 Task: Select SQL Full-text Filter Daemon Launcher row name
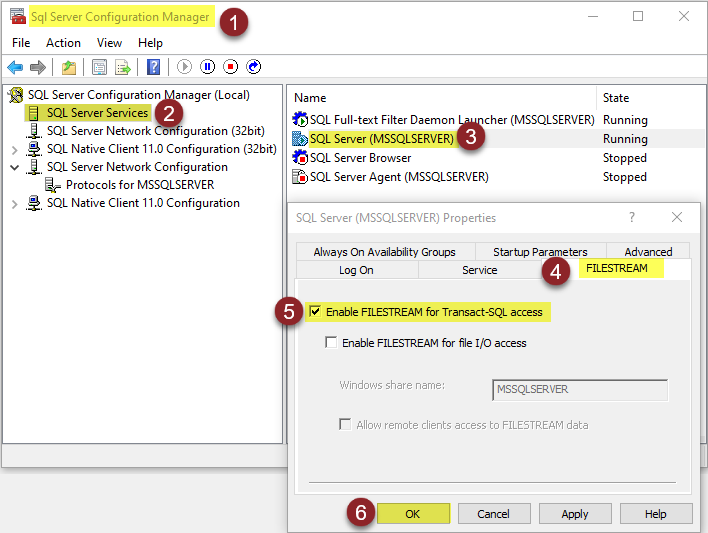click(452, 120)
